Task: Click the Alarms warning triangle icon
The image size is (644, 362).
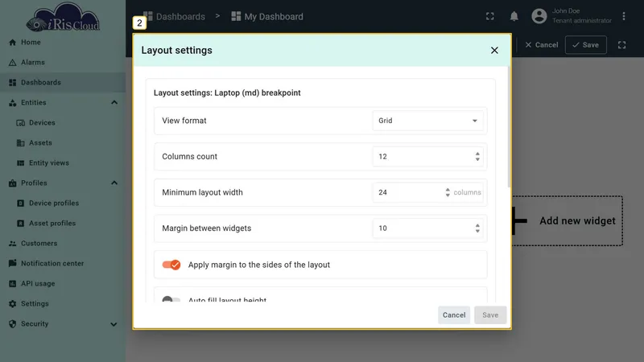Action: pos(12,63)
